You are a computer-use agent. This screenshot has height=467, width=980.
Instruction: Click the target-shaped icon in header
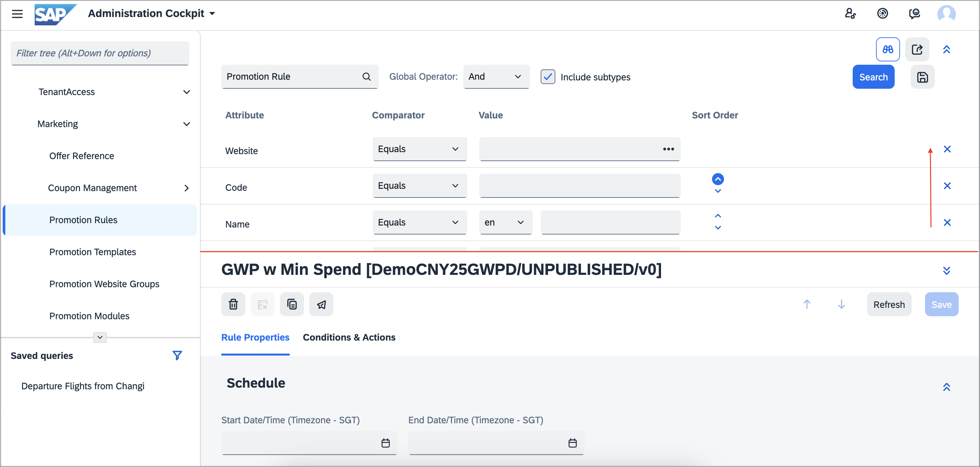point(882,14)
